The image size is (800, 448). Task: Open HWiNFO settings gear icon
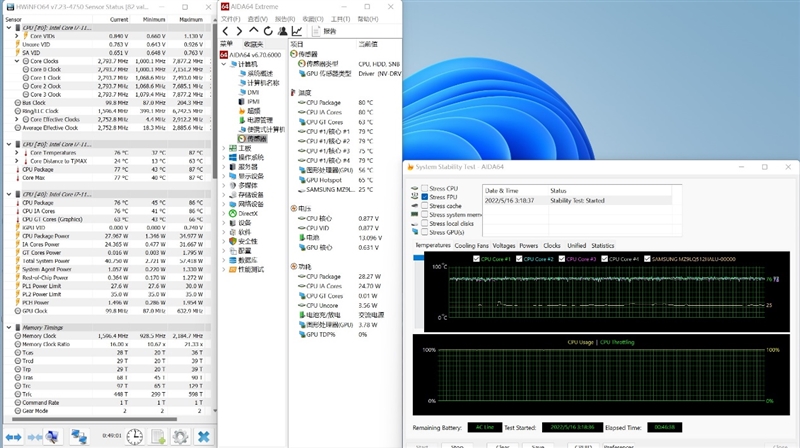pos(180,437)
